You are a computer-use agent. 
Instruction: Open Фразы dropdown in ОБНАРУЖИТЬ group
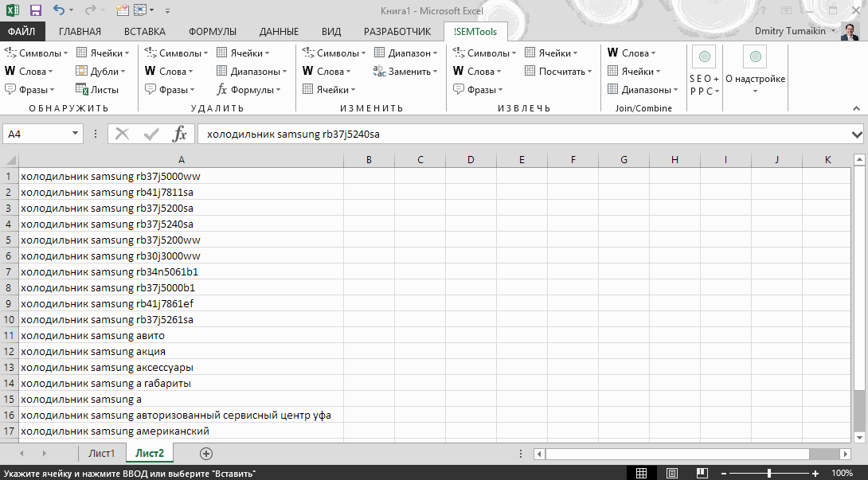click(30, 90)
